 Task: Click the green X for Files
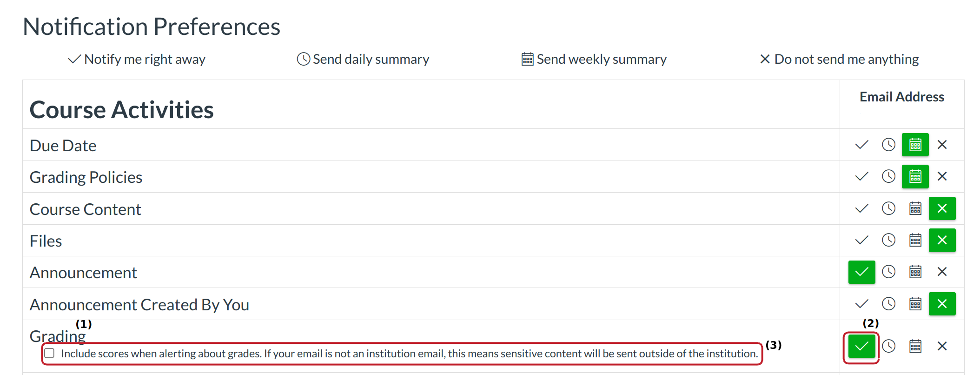click(942, 240)
